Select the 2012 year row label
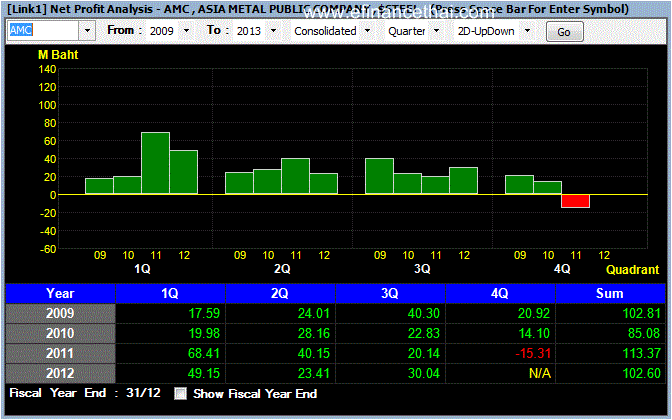The height and width of the screenshot is (420, 672). point(60,373)
